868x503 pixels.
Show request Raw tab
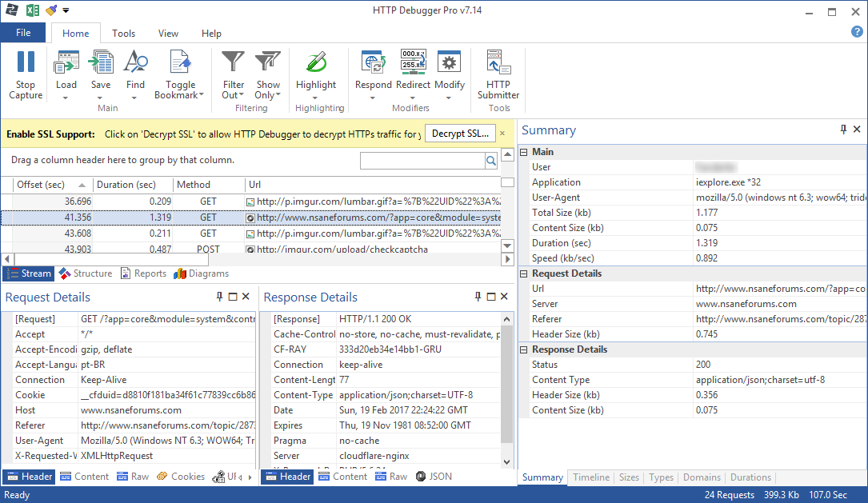[133, 477]
